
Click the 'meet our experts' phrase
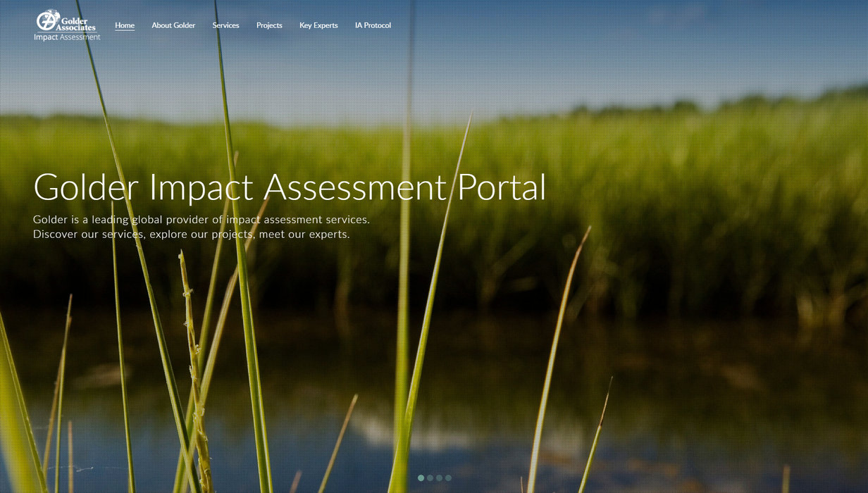(x=304, y=235)
